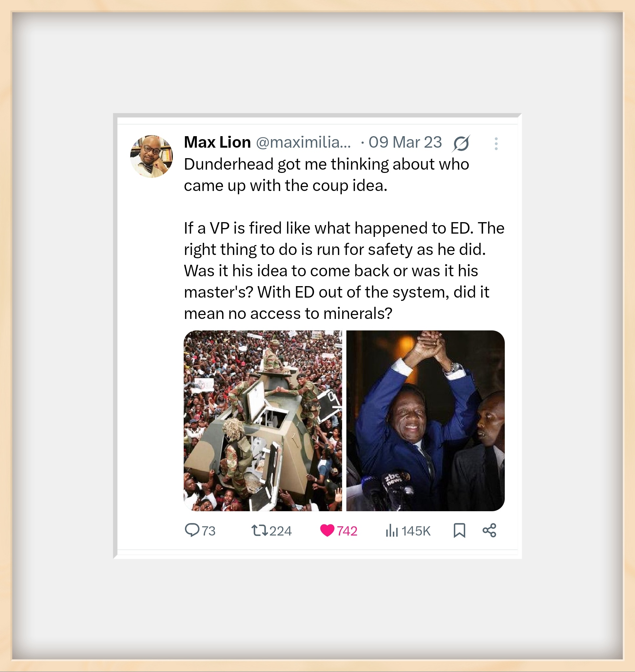Unlike the tweet via the pink heart

coord(327,530)
